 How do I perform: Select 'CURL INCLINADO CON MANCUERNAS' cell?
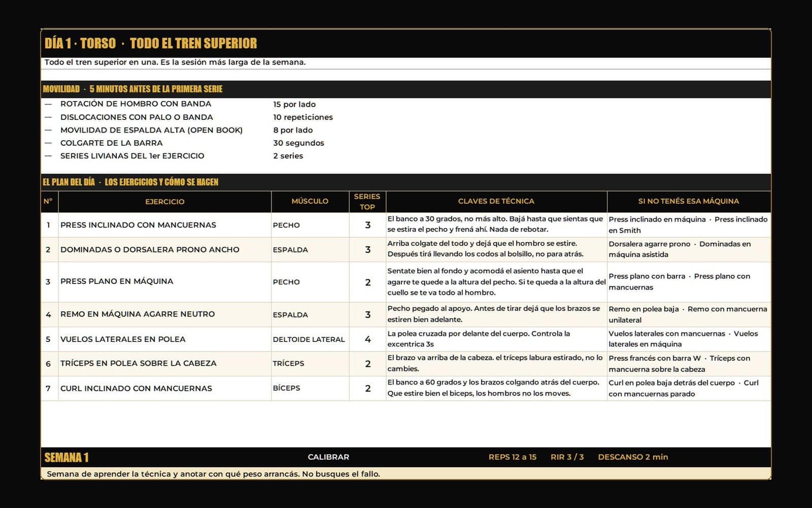pos(165,388)
